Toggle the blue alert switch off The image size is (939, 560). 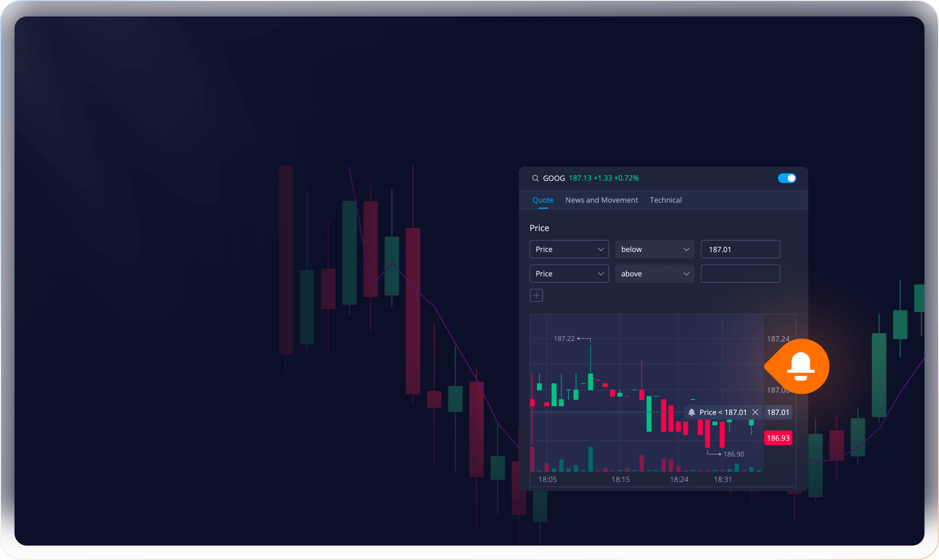pyautogui.click(x=787, y=178)
